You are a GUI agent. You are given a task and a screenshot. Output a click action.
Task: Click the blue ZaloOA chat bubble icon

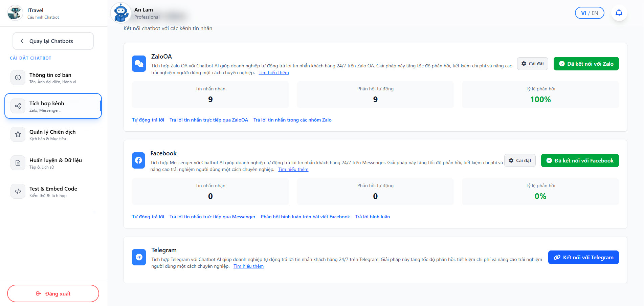(x=139, y=63)
